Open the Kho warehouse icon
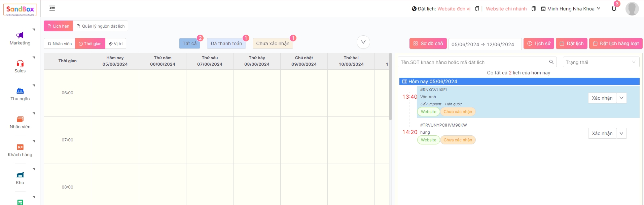This screenshot has height=205, width=644. [x=20, y=175]
